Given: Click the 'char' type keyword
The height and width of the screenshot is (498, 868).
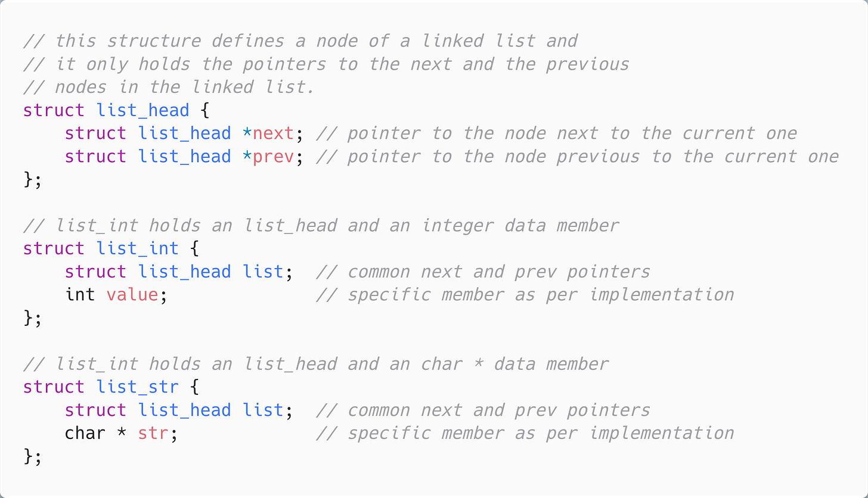Looking at the screenshot, I should (85, 433).
